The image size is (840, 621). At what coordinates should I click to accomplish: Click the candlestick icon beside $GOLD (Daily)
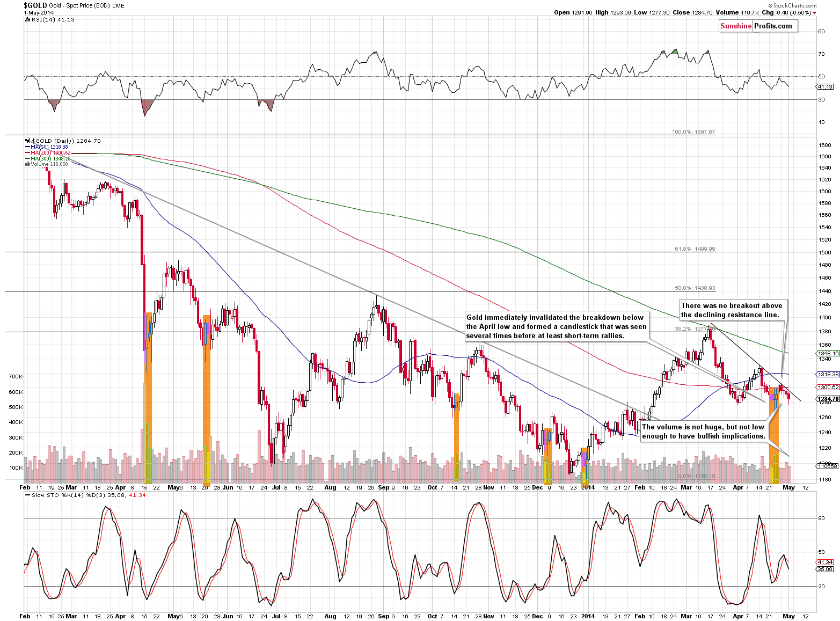(x=27, y=141)
